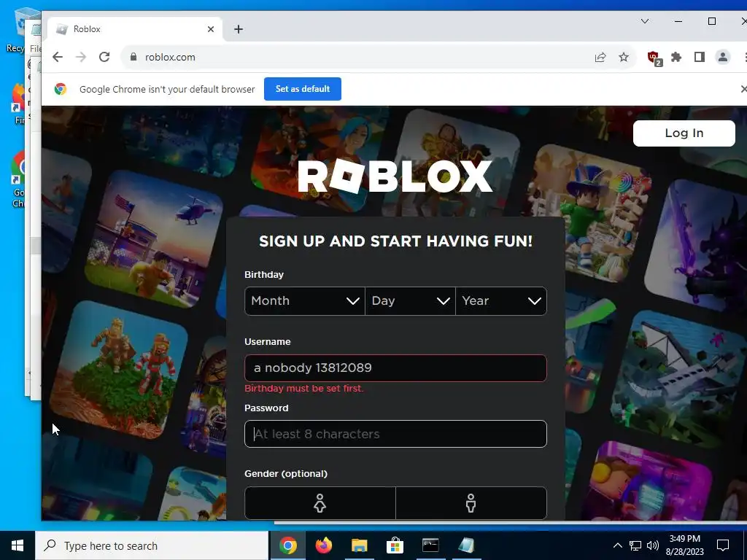
Task: Open the Windows Start menu
Action: tap(18, 545)
